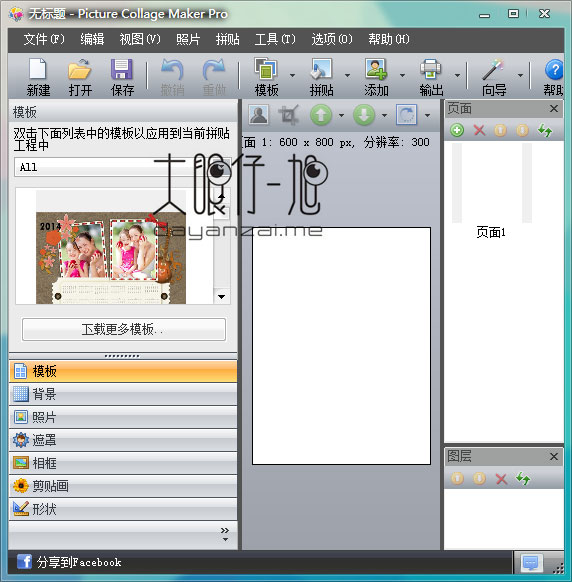Screen dimensions: 572x582
Task: Delete layer with red X in 图层 panel
Action: click(x=501, y=479)
